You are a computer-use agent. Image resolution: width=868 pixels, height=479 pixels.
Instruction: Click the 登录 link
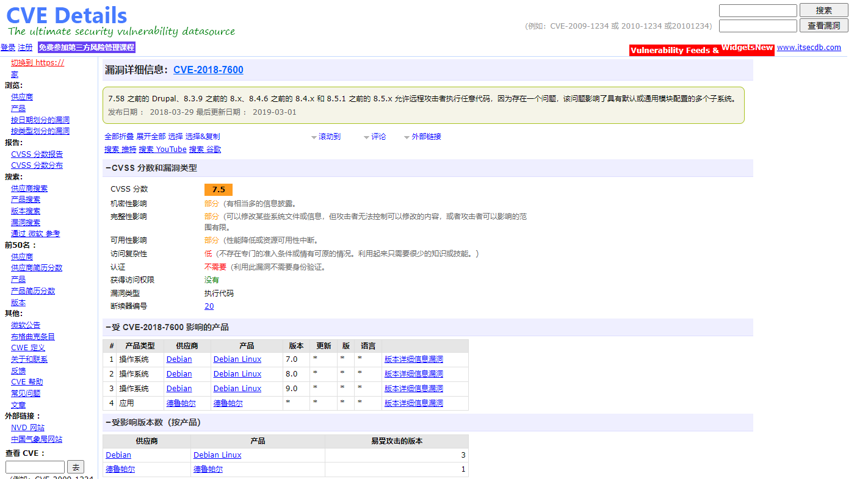click(8, 48)
